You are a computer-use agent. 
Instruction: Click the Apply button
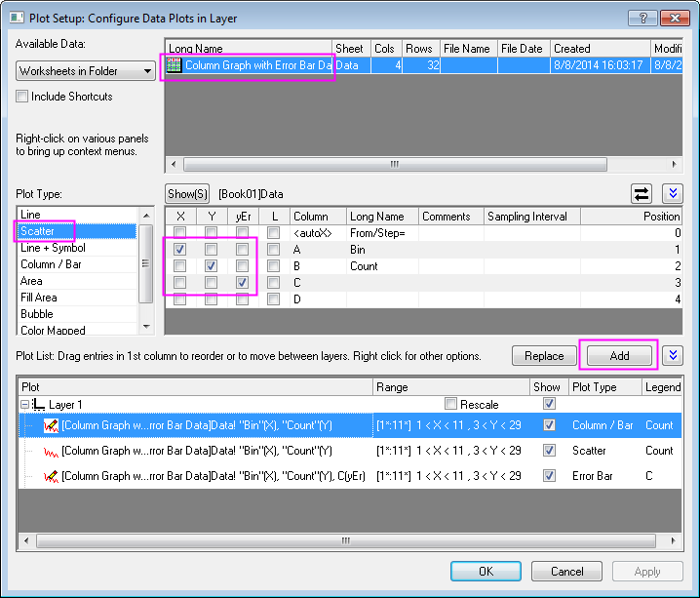point(647,572)
